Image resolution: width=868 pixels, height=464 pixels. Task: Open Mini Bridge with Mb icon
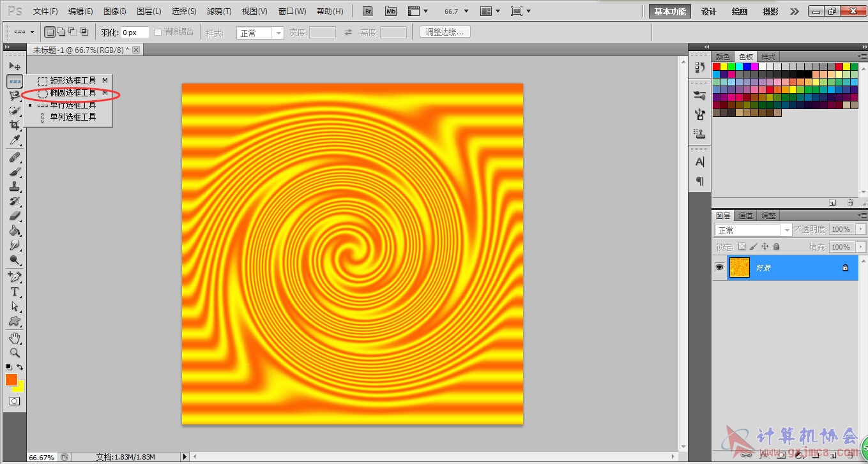(x=391, y=11)
